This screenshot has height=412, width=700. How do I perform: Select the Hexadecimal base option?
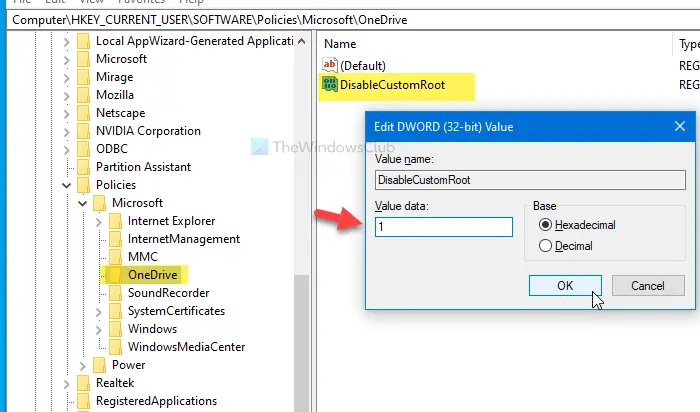545,225
